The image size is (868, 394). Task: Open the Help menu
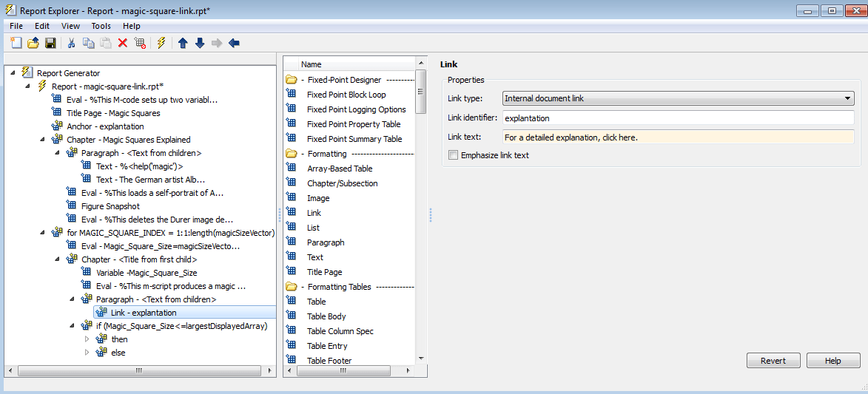click(x=132, y=26)
